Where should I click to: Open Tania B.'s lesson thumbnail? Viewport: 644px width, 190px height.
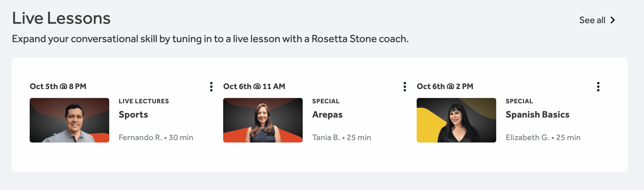coord(263,120)
